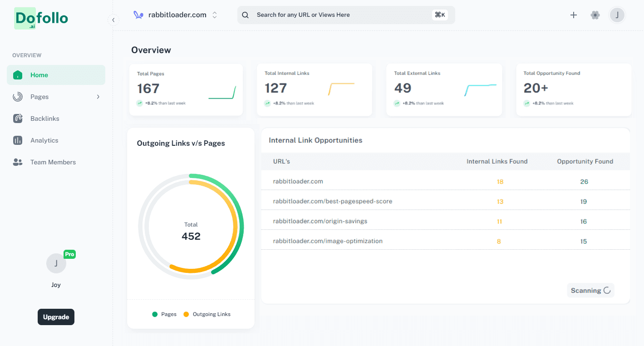
Task: Click the Total Pages trend arrow icon
Action: pos(140,103)
